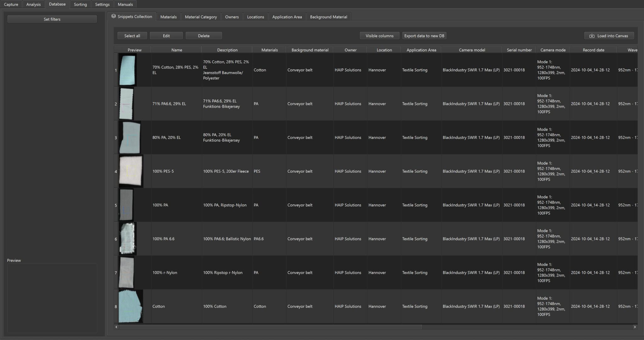Screen dimensions: 644x340
Task: Click Export data to new DB
Action: click(424, 36)
